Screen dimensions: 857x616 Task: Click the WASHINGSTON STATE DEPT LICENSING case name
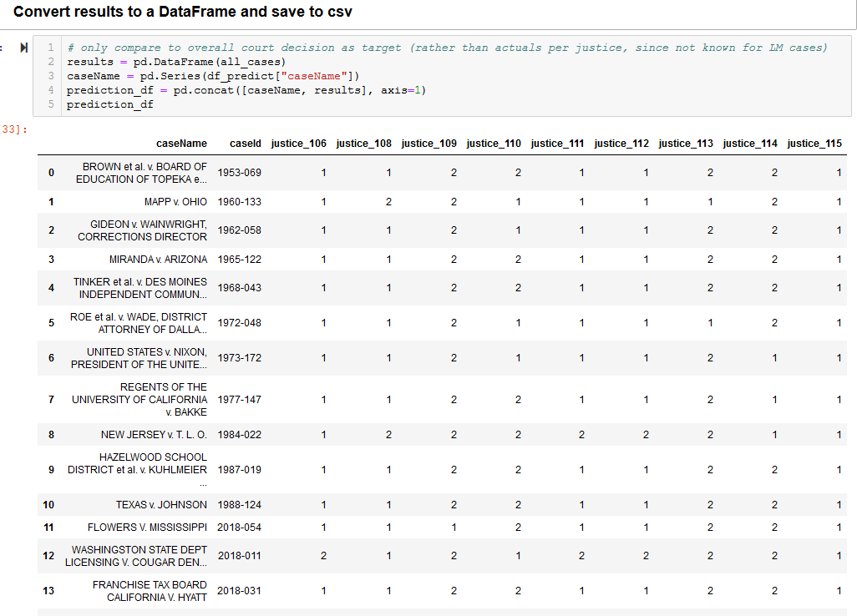coord(136,556)
